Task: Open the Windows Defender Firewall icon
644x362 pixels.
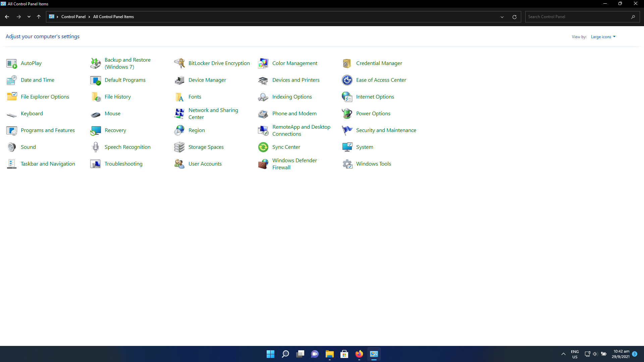Action: click(x=263, y=164)
